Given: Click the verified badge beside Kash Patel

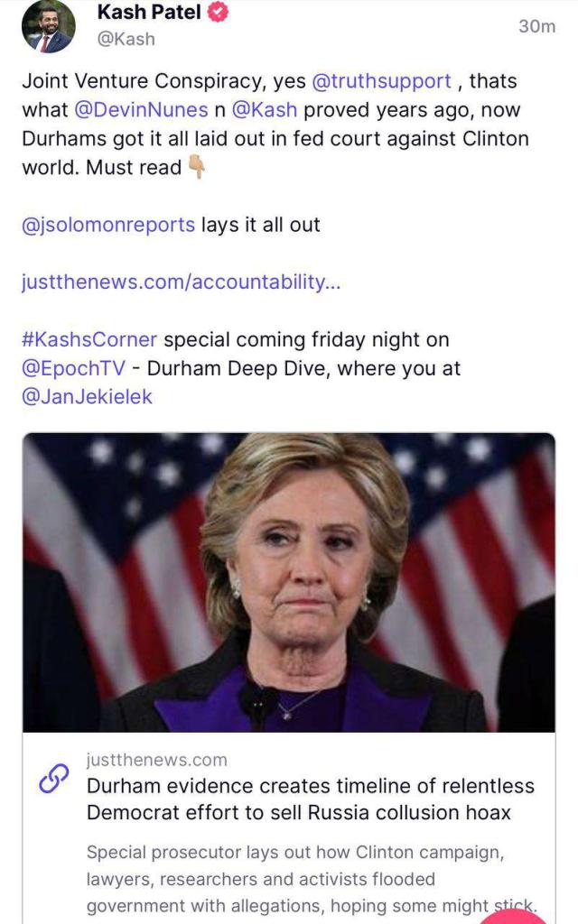Looking at the screenshot, I should click(x=219, y=12).
